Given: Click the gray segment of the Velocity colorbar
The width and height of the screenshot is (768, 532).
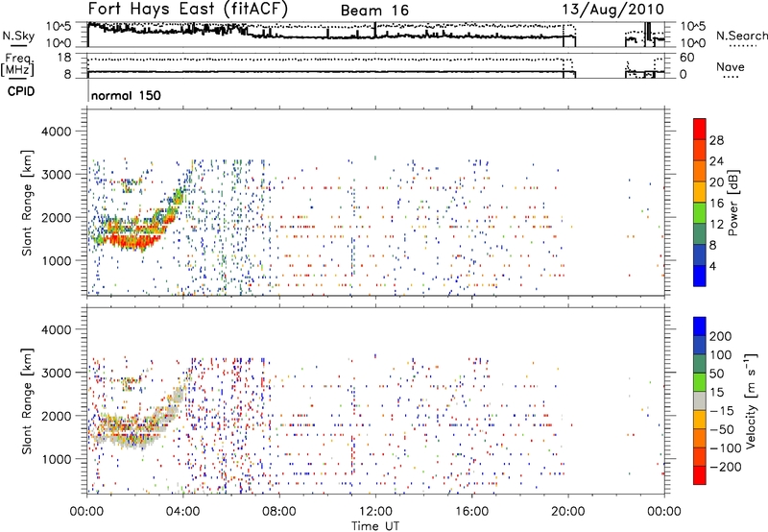Looking at the screenshot, I should 699,400.
